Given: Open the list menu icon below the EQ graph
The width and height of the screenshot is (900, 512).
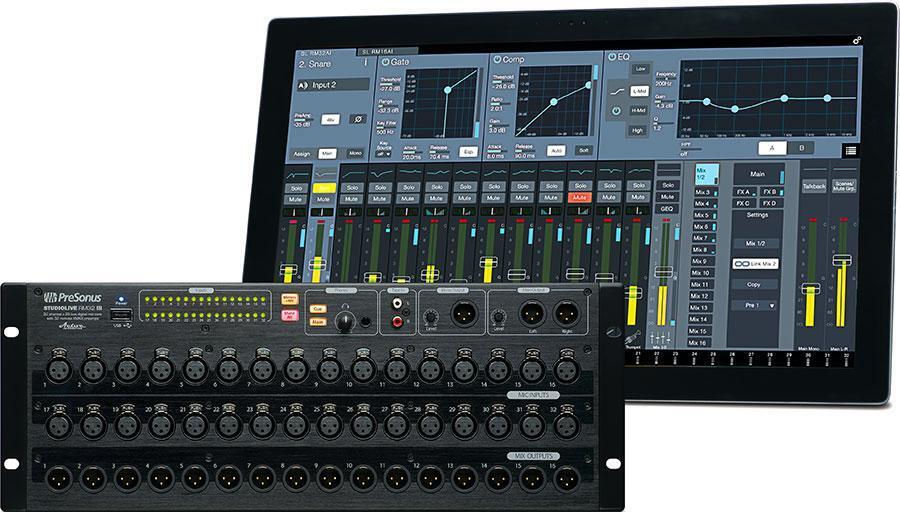Looking at the screenshot, I should click(x=851, y=150).
